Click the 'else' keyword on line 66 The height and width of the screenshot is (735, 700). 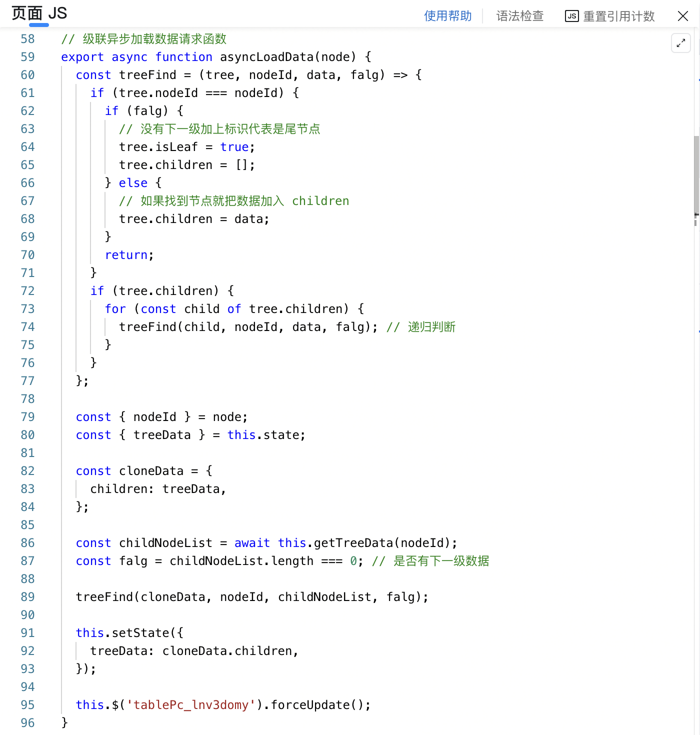[x=133, y=183]
